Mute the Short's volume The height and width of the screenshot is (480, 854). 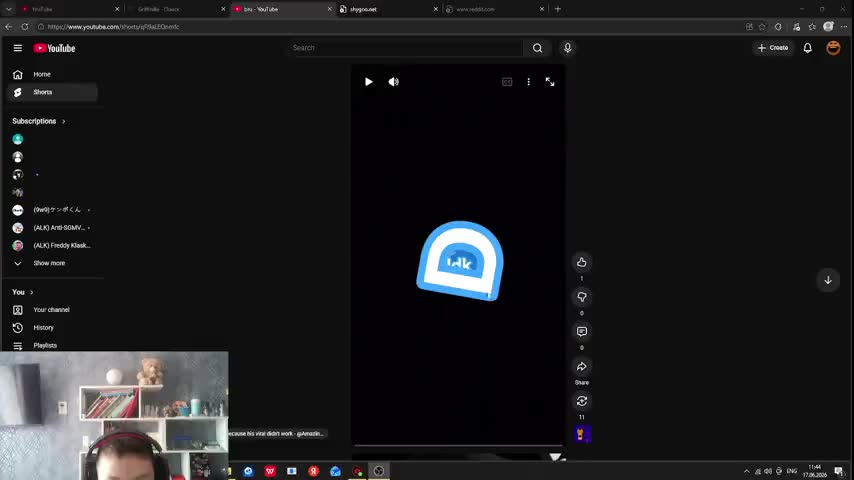[393, 82]
